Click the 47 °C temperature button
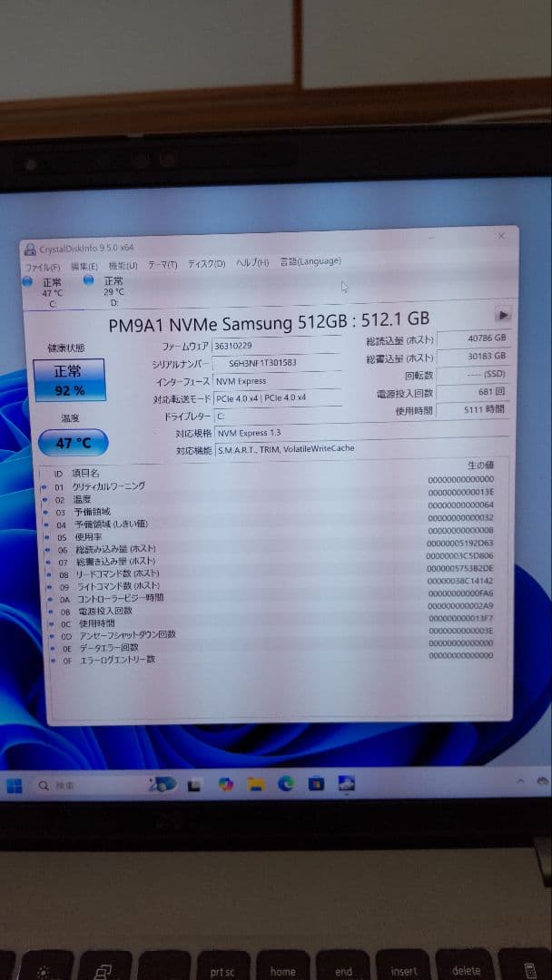 [x=74, y=443]
